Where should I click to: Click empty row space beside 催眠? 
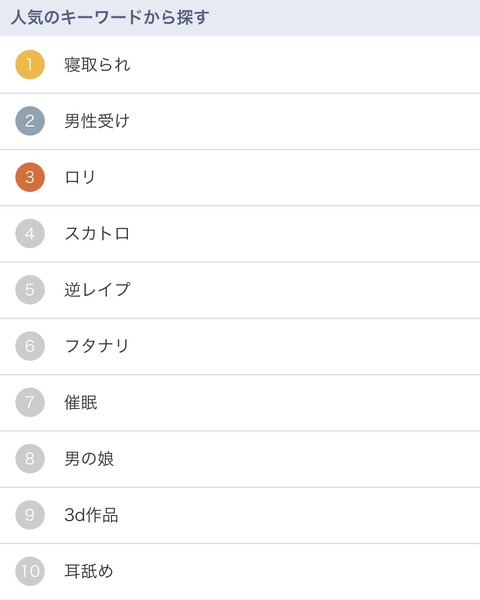click(x=287, y=402)
